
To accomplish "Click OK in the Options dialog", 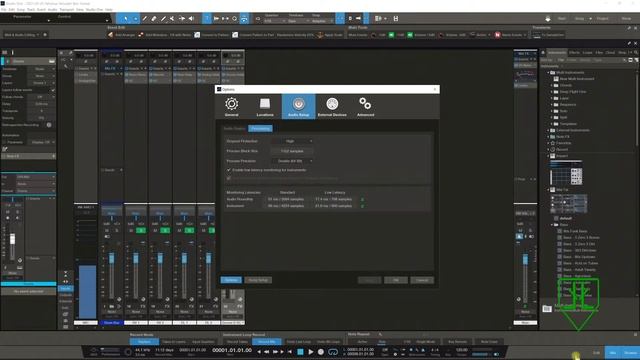I will click(x=396, y=280).
